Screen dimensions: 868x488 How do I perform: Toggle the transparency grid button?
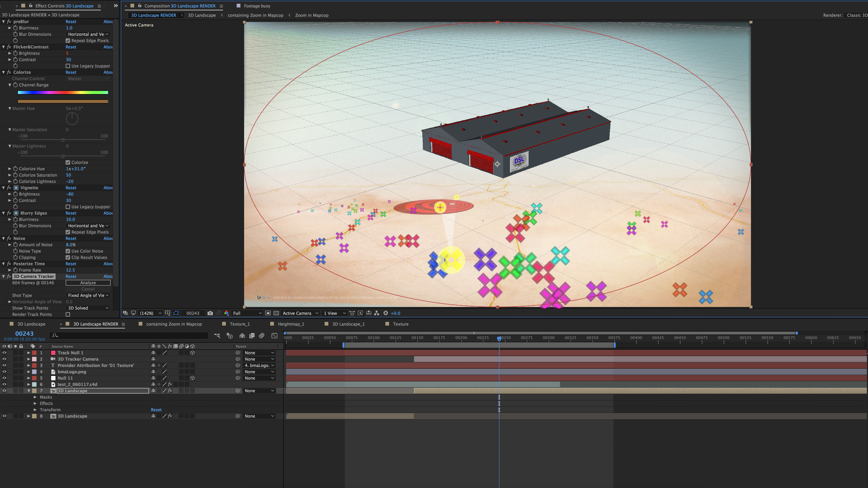[276, 313]
